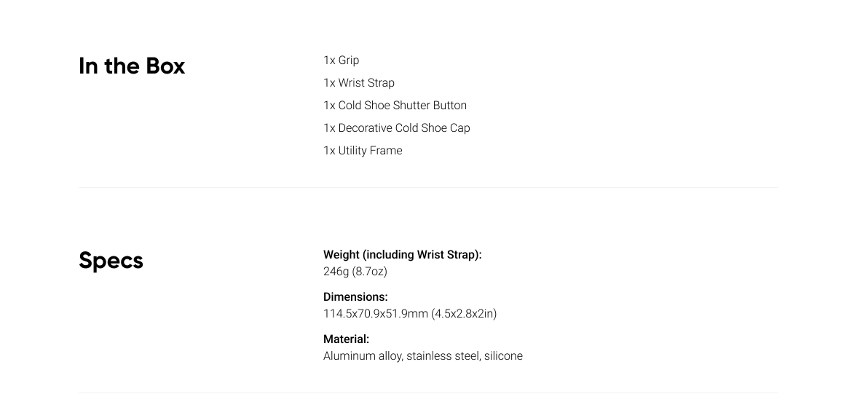Click the "Specs" section heading
Viewport: 868px width, 402px height.
(x=111, y=261)
